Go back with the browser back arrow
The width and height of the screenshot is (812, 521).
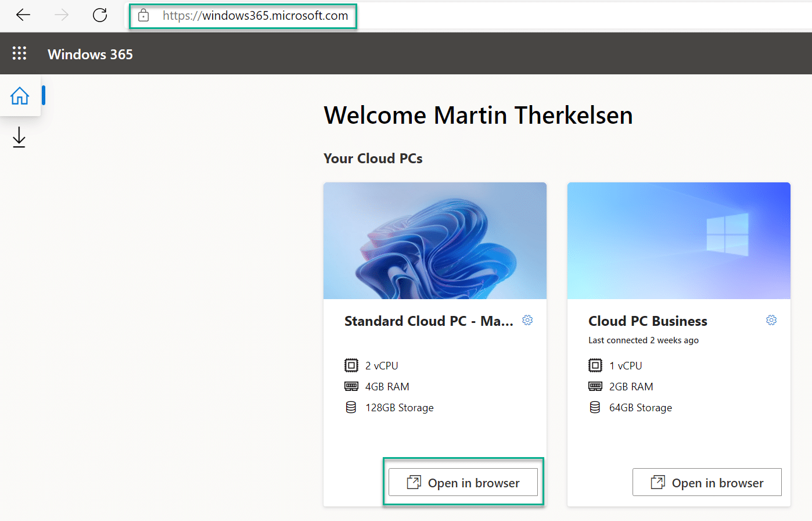pos(23,15)
